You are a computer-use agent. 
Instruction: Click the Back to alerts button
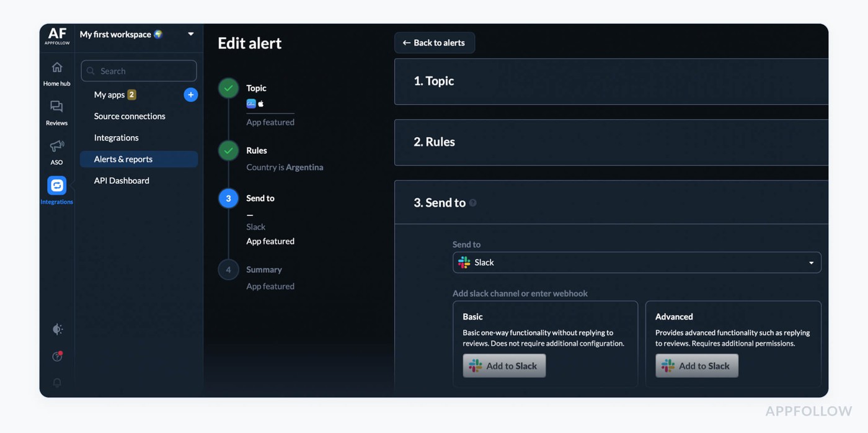[434, 42]
